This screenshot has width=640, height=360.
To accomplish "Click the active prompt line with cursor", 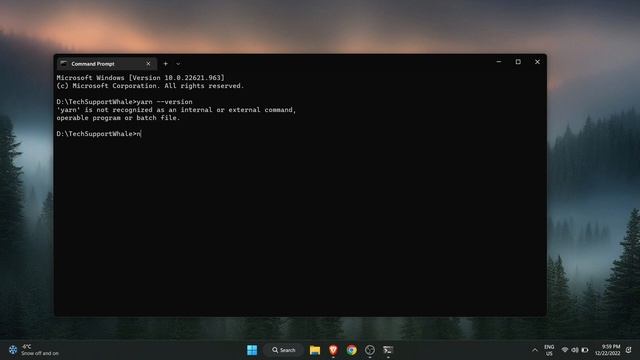I will [x=99, y=134].
